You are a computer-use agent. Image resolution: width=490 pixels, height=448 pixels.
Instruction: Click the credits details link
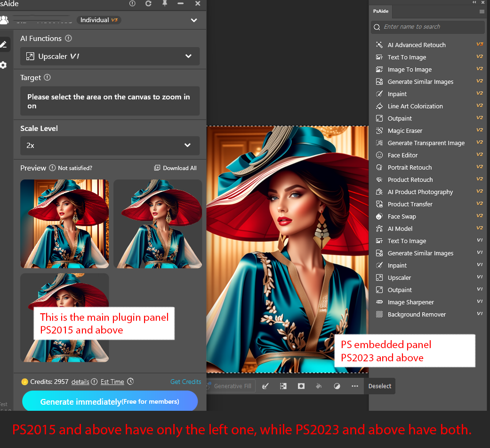tap(80, 382)
